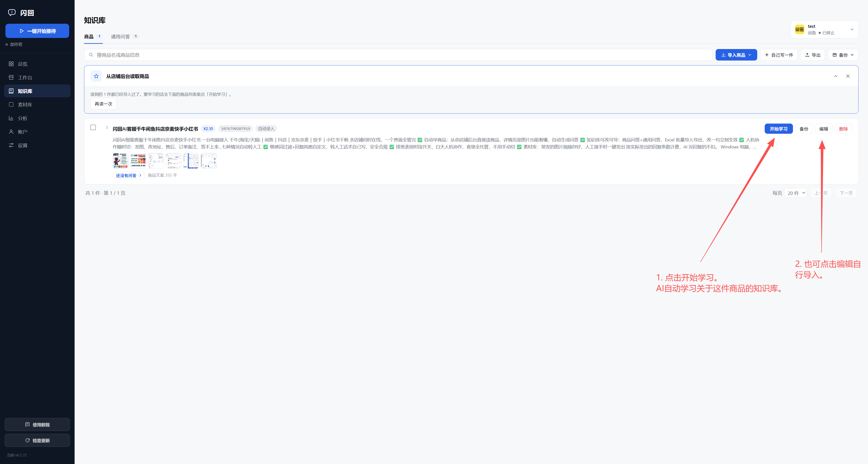Image resolution: width=868 pixels, height=464 pixels.
Task: Click the star icon beside 从店铺后台读取商品
Action: [96, 76]
